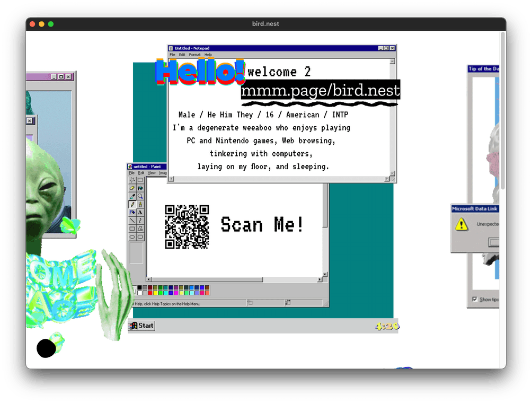This screenshot has height=403, width=532.
Task: Choose the magenta swatch in Paint palette
Action: tap(176, 293)
